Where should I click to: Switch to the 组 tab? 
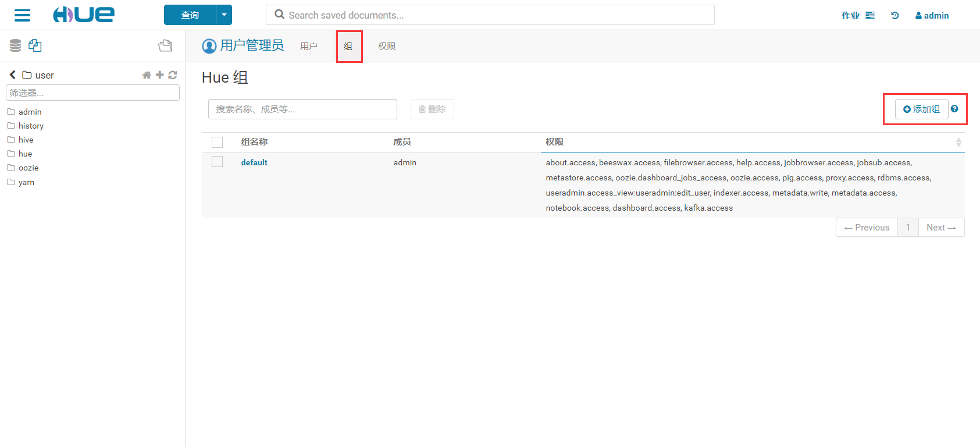point(348,46)
